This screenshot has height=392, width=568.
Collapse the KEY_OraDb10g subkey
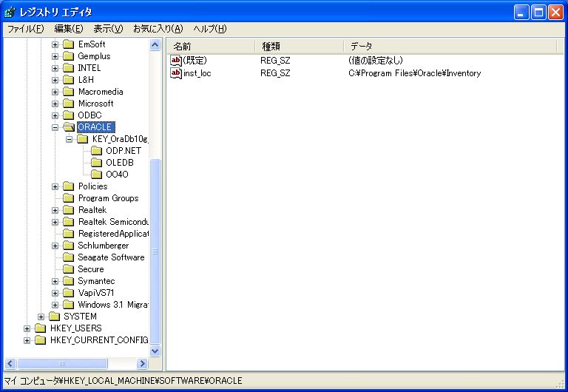[69, 139]
